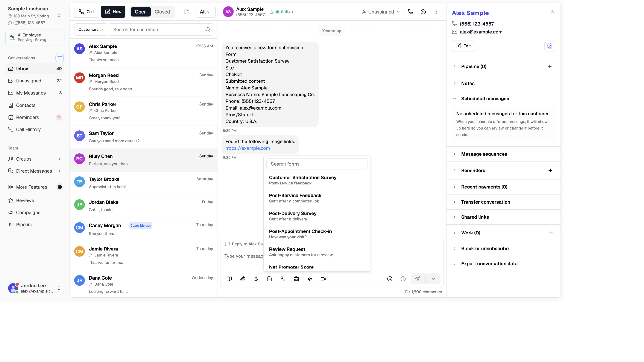This screenshot has width=644, height=362.
Task: Select Post-Delivery Survey form
Action: pos(317,216)
